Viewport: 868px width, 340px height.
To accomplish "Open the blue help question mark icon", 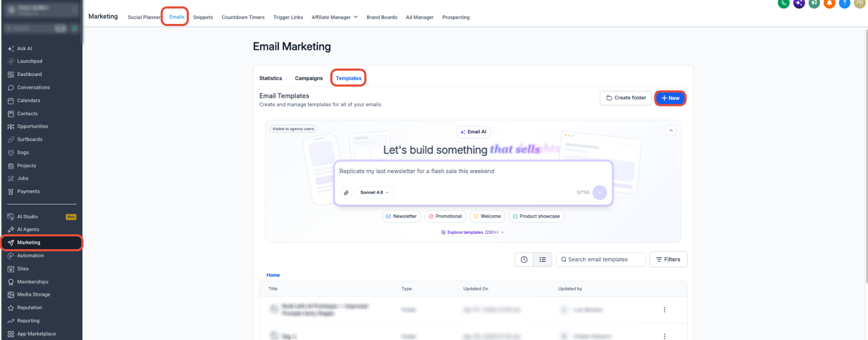I will click(x=845, y=3).
